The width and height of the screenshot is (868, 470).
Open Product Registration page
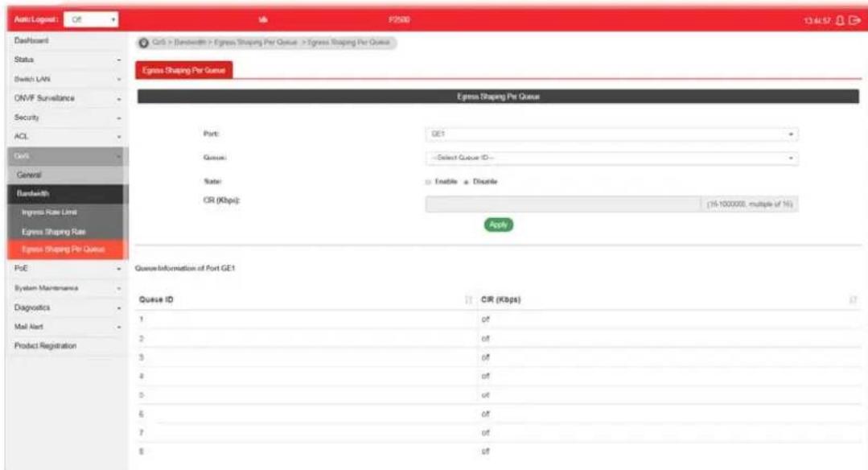67,346
